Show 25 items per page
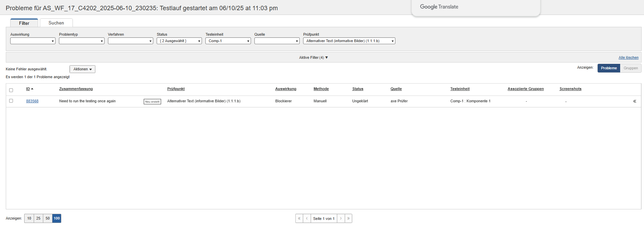This screenshot has height=225, width=644. pyautogui.click(x=38, y=219)
